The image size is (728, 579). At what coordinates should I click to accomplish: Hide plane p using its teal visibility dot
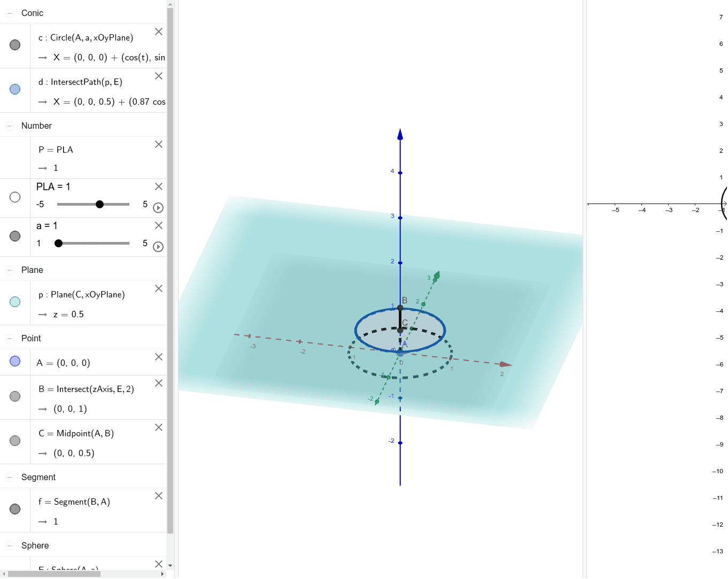(15, 302)
